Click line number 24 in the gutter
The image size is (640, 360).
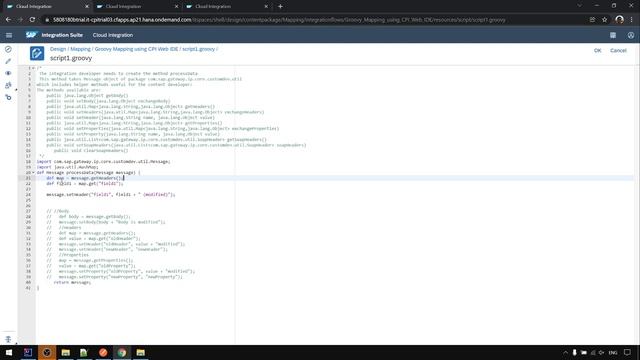[x=28, y=195]
